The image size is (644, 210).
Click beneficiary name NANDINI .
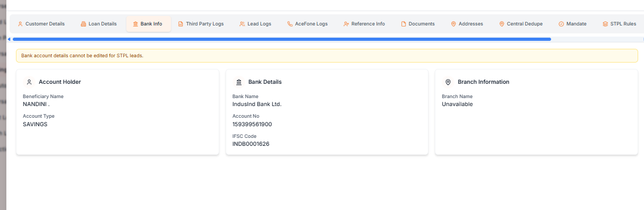36,104
